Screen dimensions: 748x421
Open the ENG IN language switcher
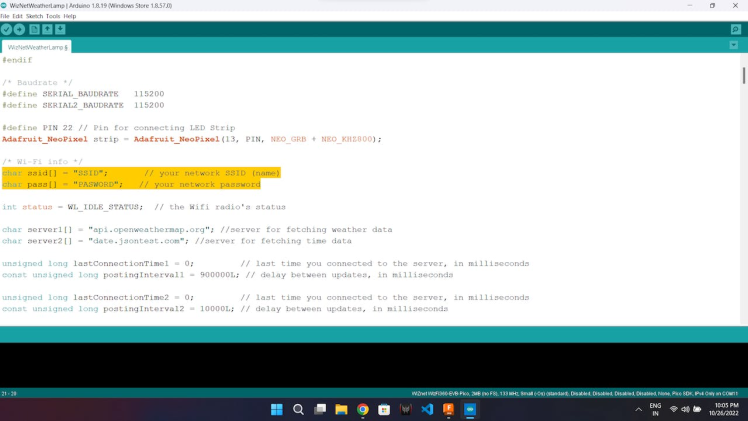click(x=655, y=410)
